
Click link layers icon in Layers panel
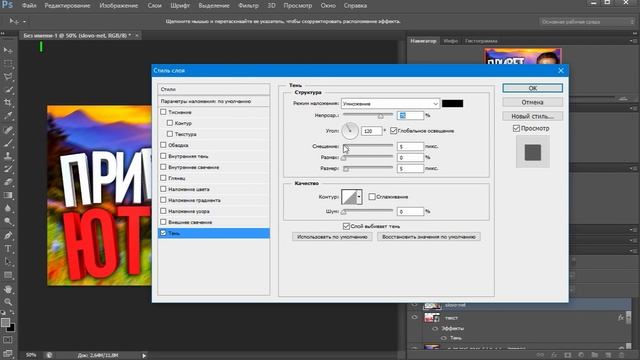coord(540,356)
